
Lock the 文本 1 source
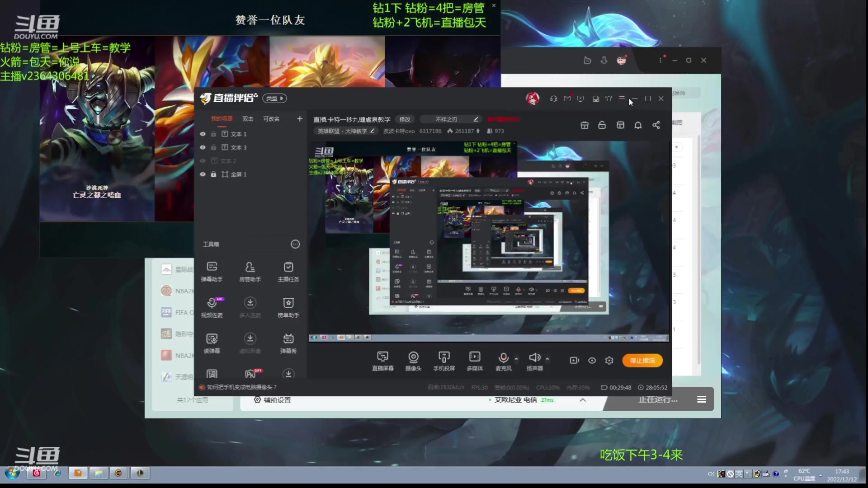click(x=213, y=134)
